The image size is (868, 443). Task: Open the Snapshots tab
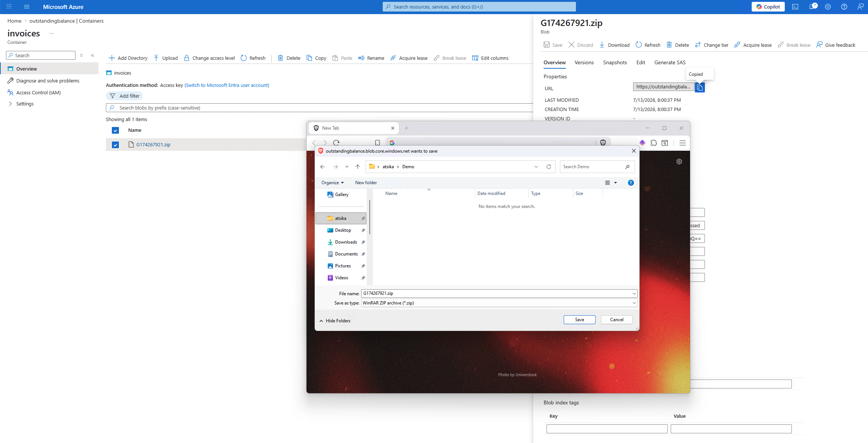click(615, 62)
